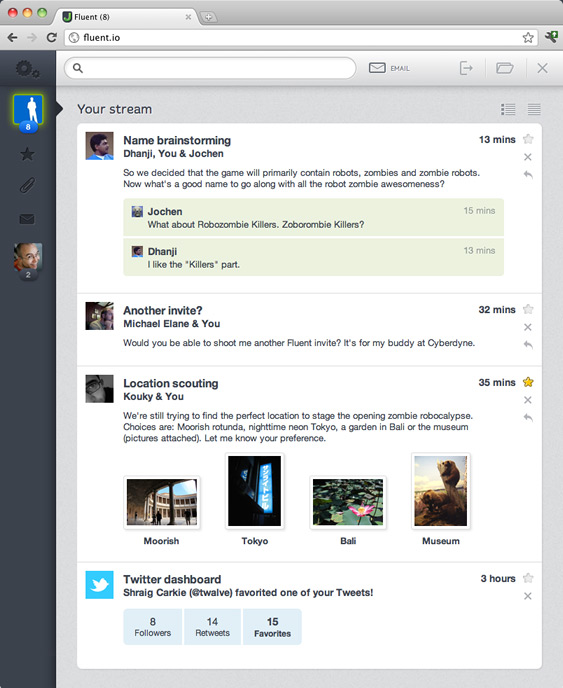This screenshot has height=688, width=563.
Task: Switch to detailed list view
Action: click(x=508, y=109)
